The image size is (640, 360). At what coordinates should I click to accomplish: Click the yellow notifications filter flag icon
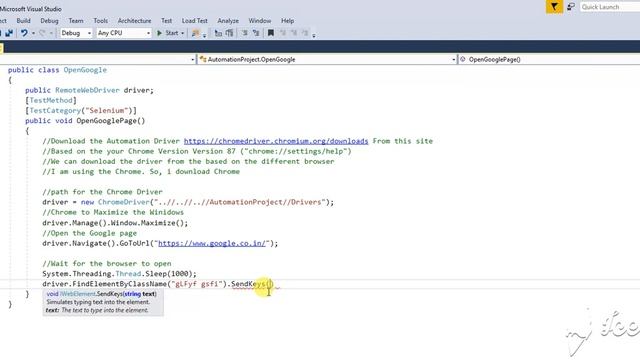(x=554, y=7)
